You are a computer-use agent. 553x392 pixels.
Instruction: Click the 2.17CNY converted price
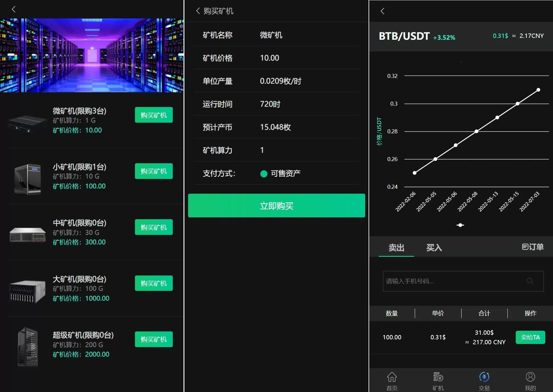531,36
